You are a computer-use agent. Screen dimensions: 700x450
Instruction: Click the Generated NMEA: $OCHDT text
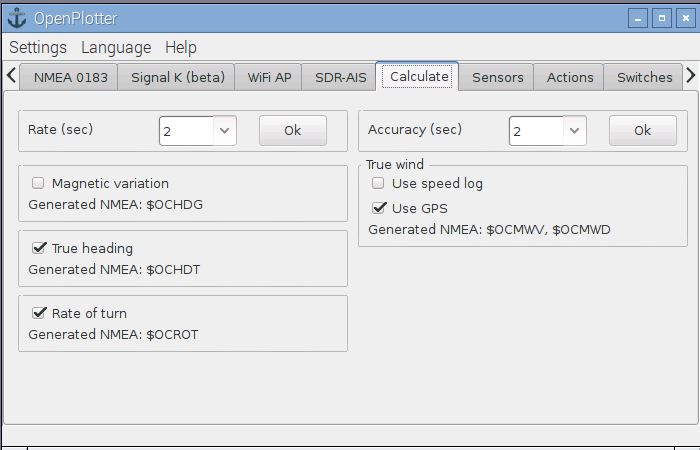tap(114, 269)
